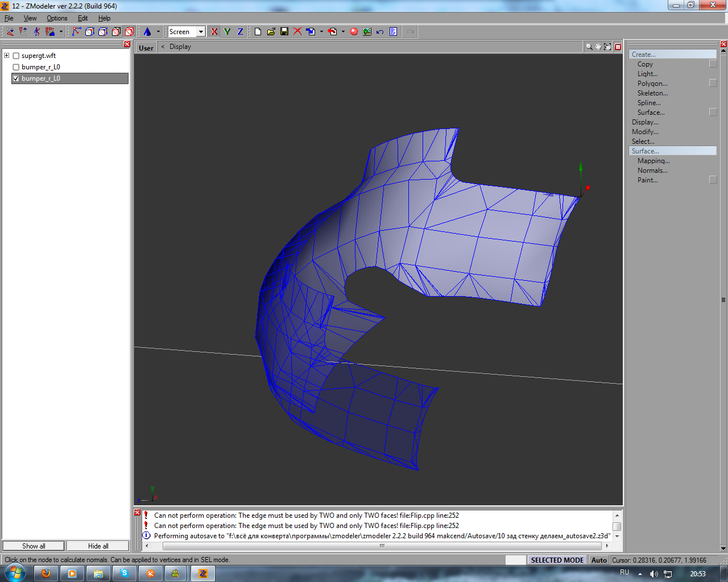The width and height of the screenshot is (728, 582).
Task: Open the properties/log page icon
Action: click(393, 32)
